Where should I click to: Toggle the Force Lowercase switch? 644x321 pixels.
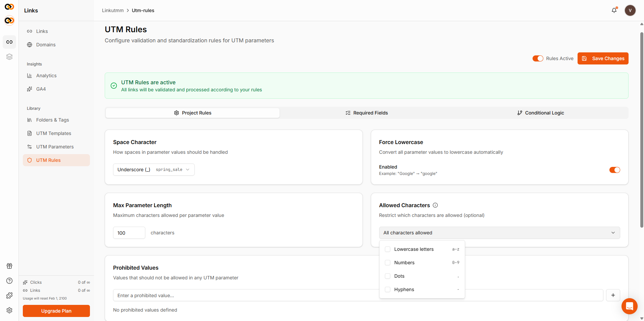(614, 170)
